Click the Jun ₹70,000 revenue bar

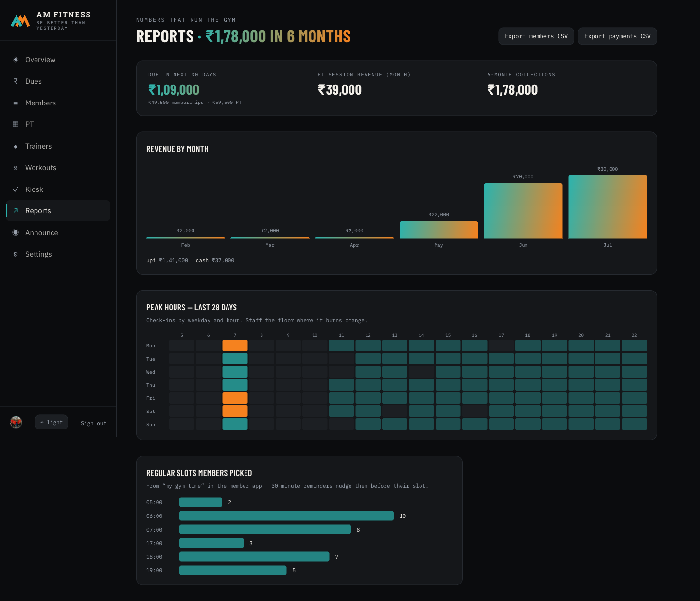click(523, 211)
